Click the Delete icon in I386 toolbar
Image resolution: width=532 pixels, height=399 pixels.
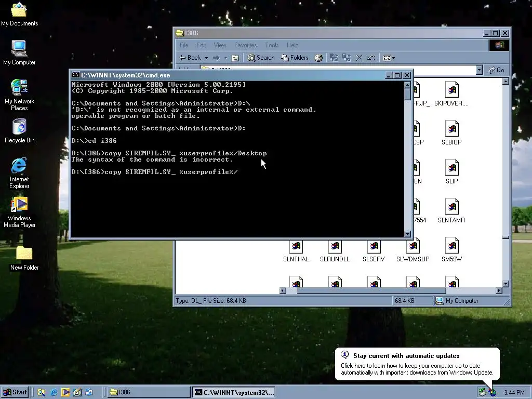(x=358, y=58)
